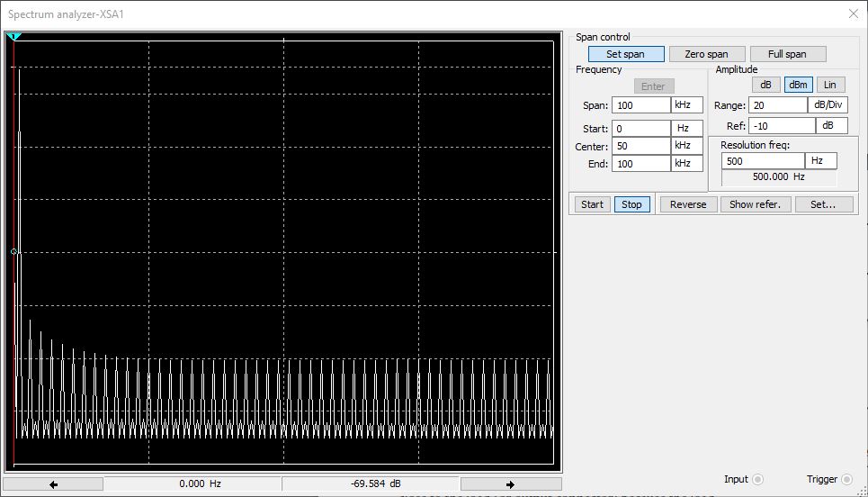Open the Start frequency Hz unit selector
The image size is (868, 497).
point(687,129)
